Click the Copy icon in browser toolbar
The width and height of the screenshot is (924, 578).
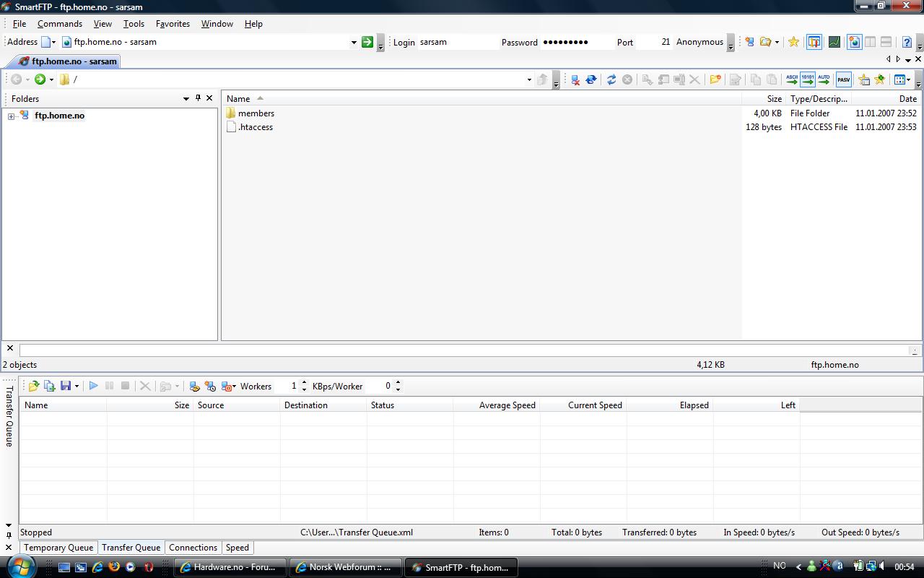point(756,79)
